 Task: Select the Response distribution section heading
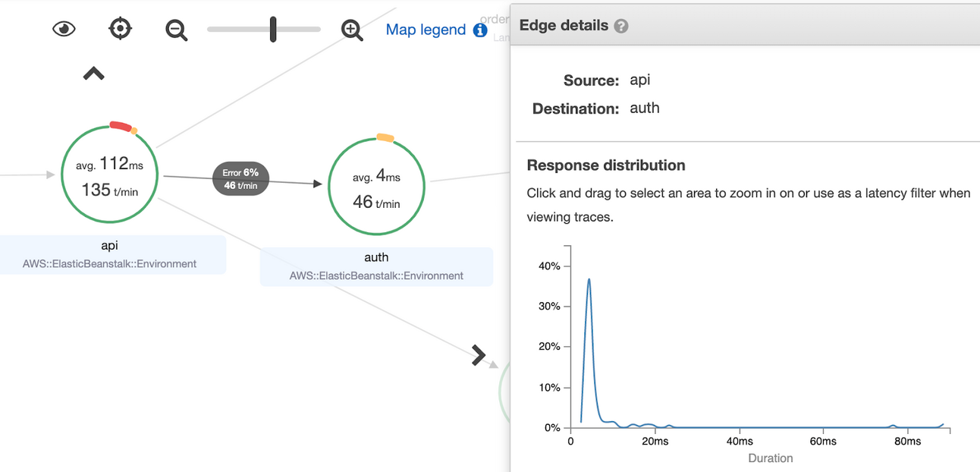pyautogui.click(x=606, y=165)
